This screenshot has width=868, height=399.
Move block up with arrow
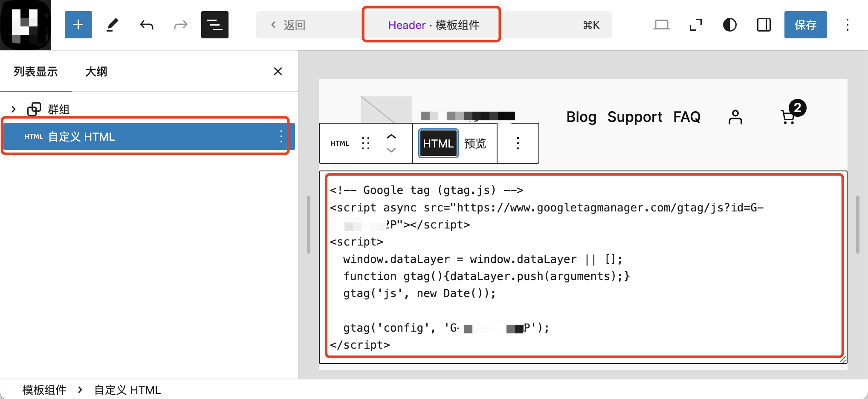391,136
